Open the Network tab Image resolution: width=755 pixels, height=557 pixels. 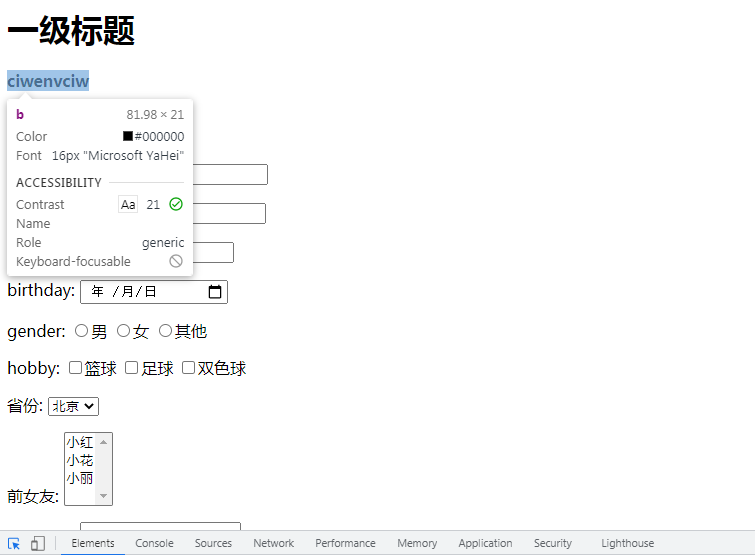coord(273,543)
